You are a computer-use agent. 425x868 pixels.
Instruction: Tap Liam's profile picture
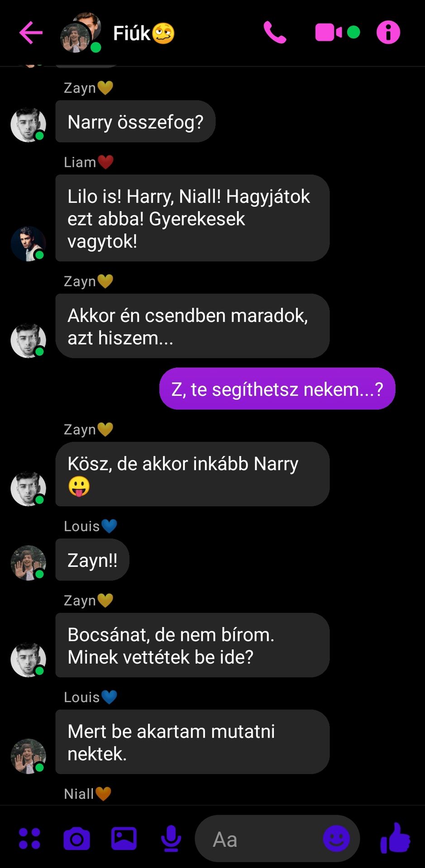pos(28,244)
